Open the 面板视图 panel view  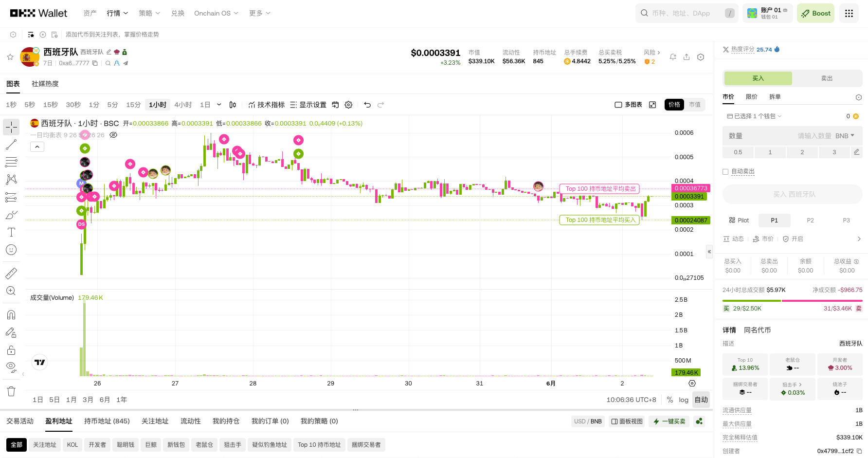tap(627, 421)
